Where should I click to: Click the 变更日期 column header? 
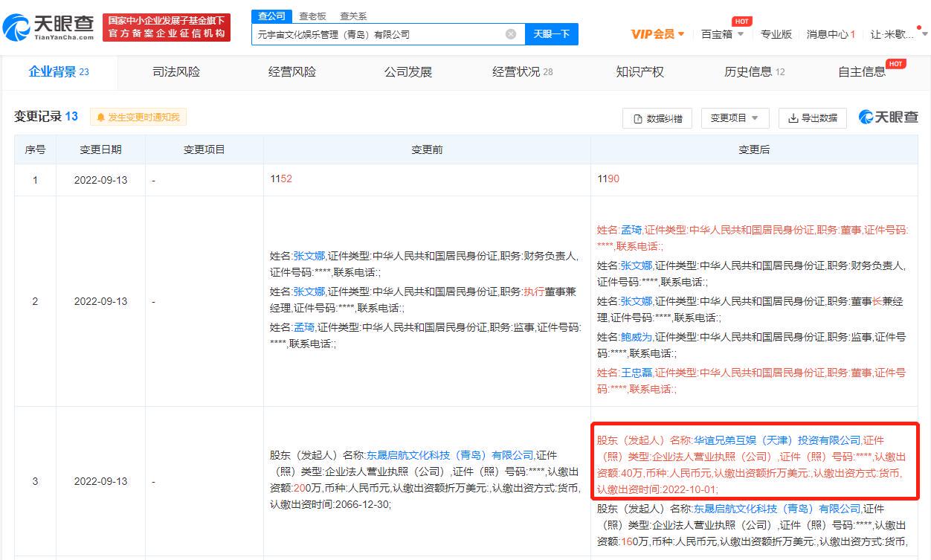coord(100,149)
